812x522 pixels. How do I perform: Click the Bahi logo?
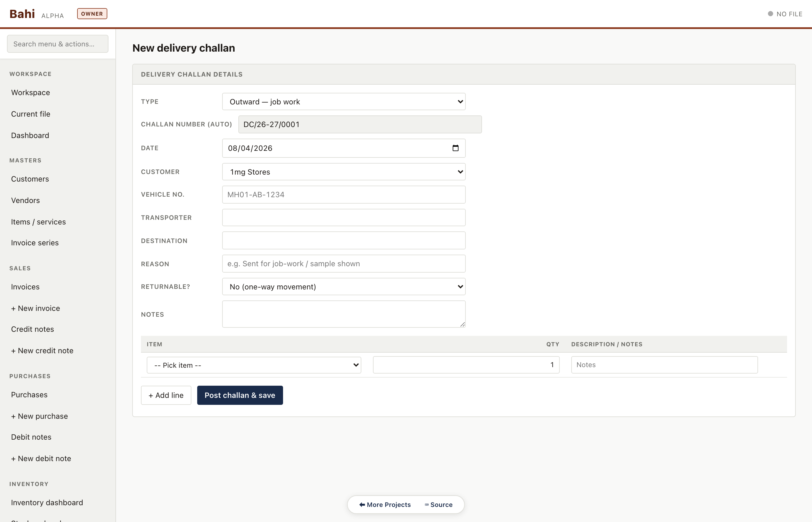[22, 14]
